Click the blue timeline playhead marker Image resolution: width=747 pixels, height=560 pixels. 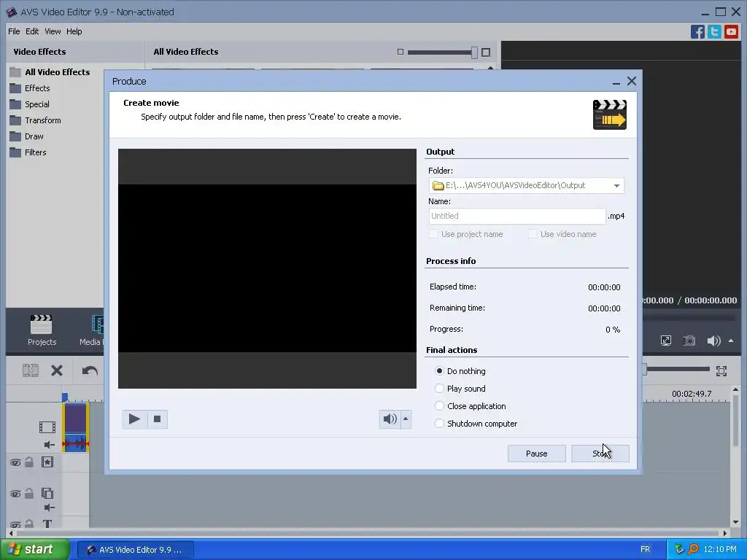click(x=65, y=397)
